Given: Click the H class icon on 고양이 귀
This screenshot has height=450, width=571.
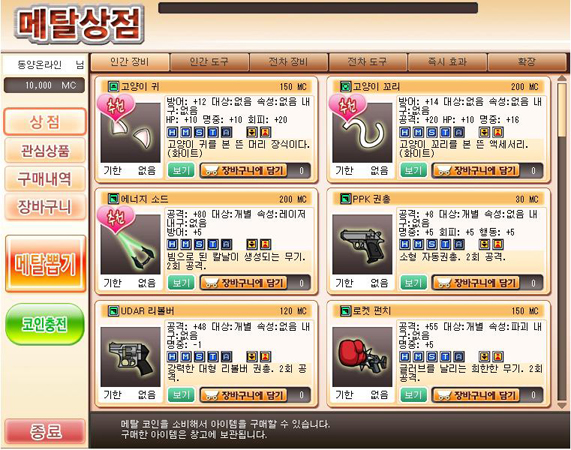Looking at the screenshot, I should (x=172, y=132).
